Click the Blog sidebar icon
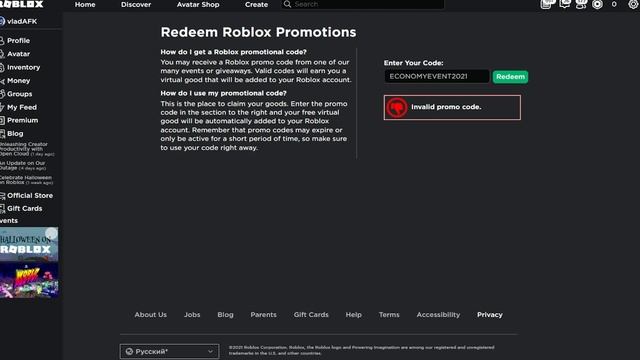This screenshot has height=360, width=640. pyautogui.click(x=2, y=133)
